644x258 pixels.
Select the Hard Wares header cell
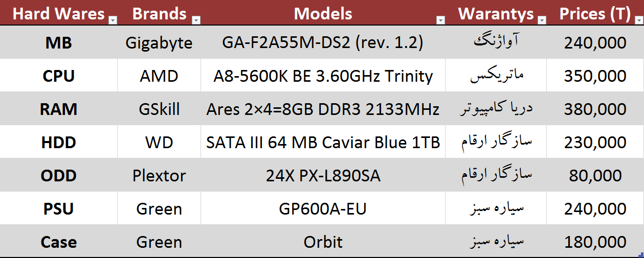point(58,14)
